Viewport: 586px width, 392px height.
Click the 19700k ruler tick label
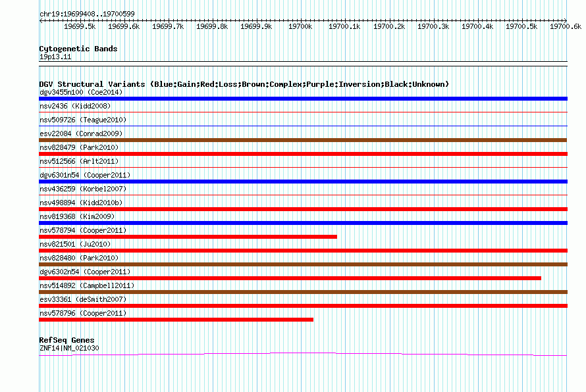pyautogui.click(x=300, y=26)
